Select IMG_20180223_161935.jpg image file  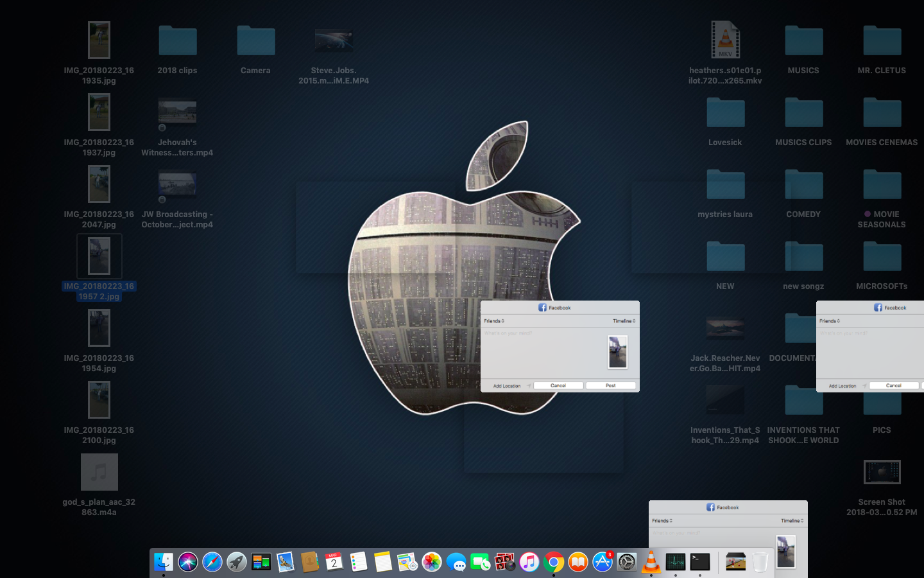pos(99,40)
